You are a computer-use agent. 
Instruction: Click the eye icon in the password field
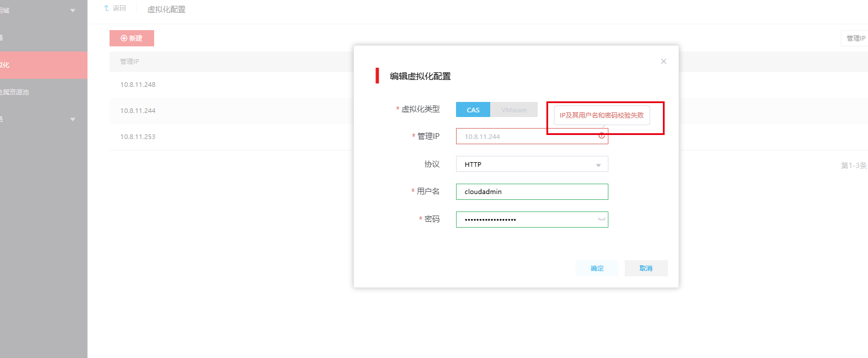(601, 220)
